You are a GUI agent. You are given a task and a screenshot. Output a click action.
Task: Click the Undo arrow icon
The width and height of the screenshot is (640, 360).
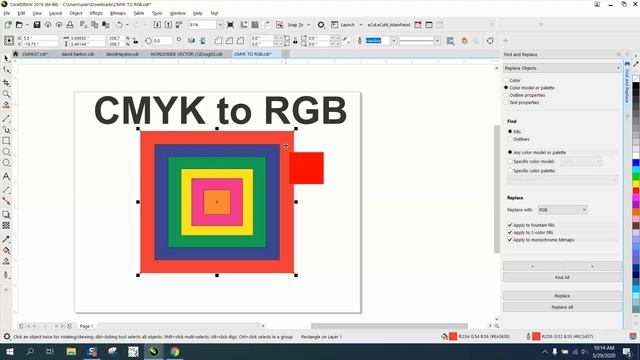[119, 25]
